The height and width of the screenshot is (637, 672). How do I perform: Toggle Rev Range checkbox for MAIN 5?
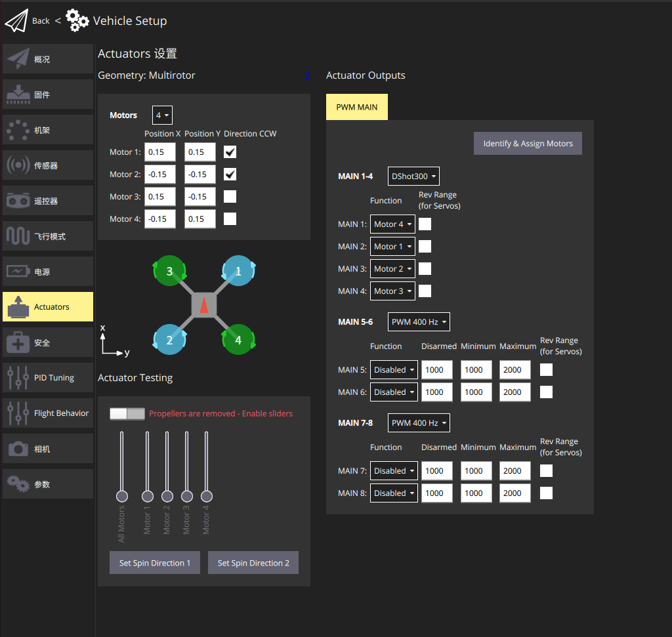pyautogui.click(x=546, y=370)
